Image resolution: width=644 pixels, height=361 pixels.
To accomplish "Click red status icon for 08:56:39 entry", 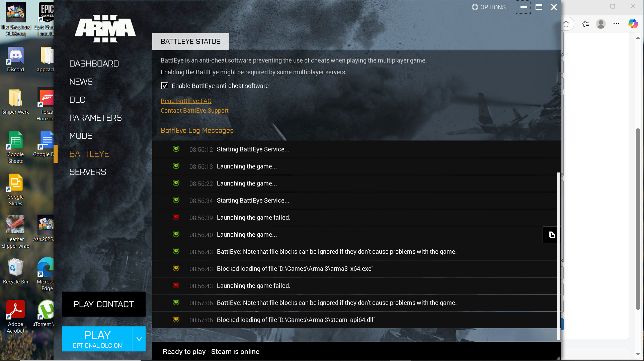I will [176, 217].
